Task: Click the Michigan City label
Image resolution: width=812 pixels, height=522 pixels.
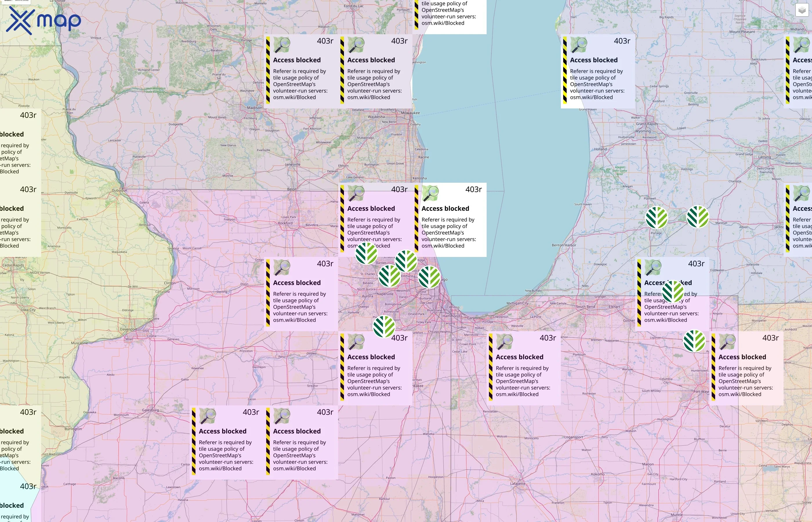Action: point(517,303)
